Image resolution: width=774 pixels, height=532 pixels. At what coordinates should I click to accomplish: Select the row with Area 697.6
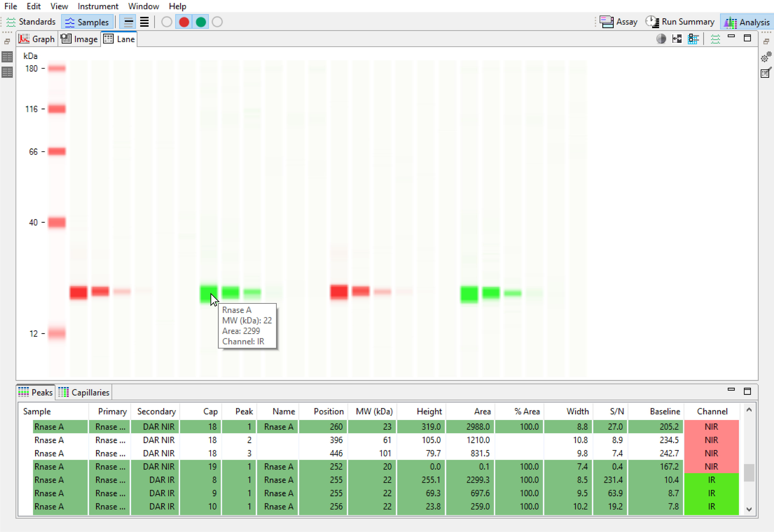[386, 493]
